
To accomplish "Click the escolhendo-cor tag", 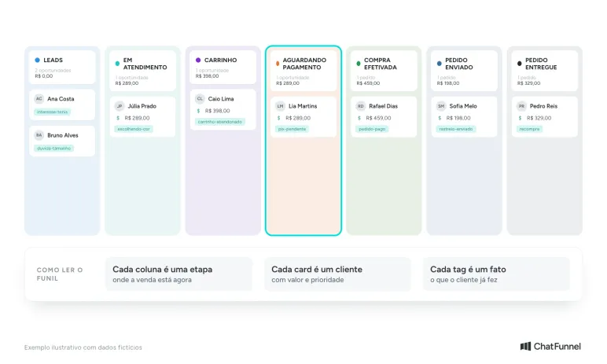I will pyautogui.click(x=134, y=129).
